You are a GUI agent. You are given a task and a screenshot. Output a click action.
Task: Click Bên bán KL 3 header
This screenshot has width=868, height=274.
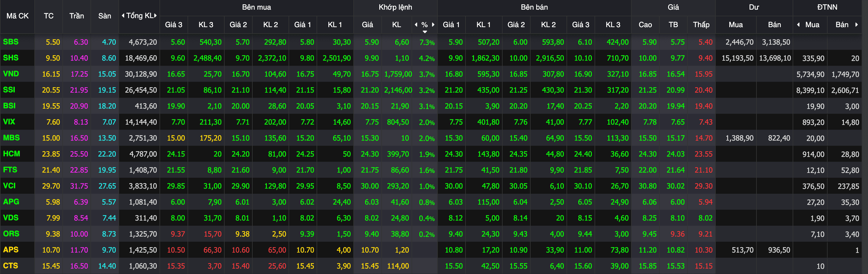(613, 25)
